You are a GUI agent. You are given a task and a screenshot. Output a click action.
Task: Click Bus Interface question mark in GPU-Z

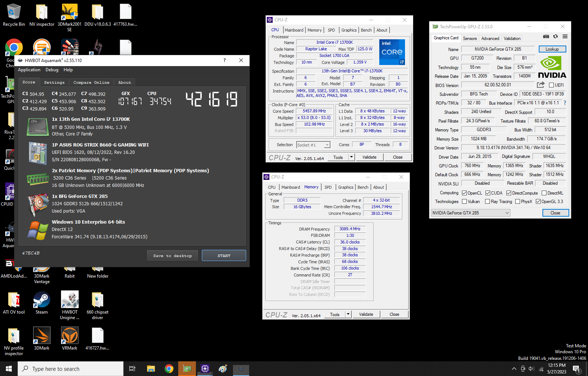(x=565, y=103)
